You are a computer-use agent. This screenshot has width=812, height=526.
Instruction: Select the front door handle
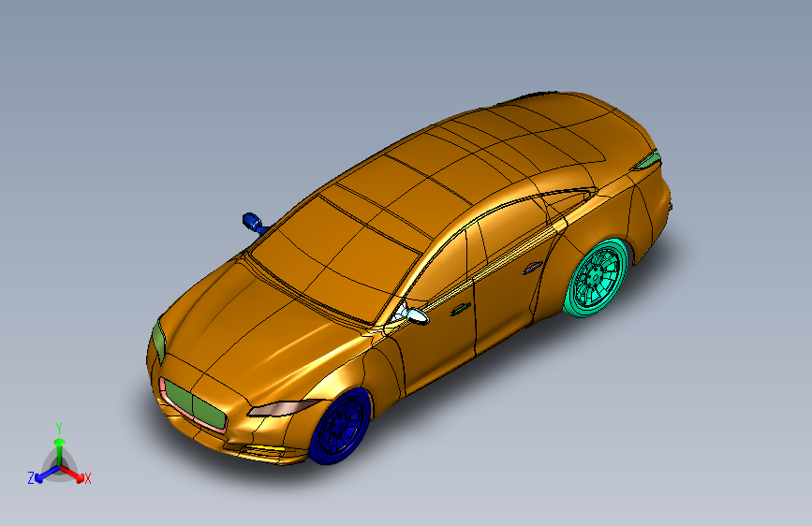pyautogui.click(x=460, y=310)
